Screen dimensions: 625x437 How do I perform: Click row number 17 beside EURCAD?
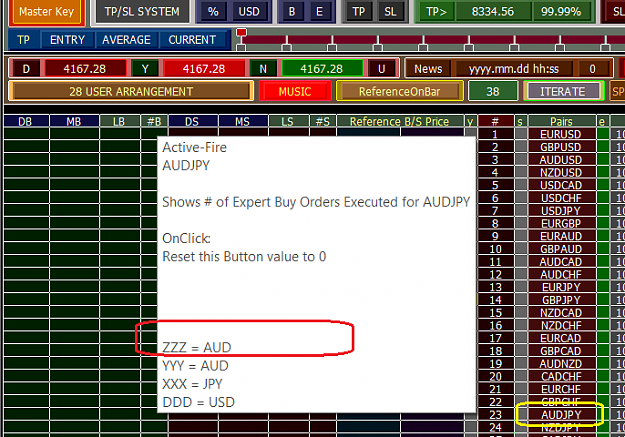495,338
